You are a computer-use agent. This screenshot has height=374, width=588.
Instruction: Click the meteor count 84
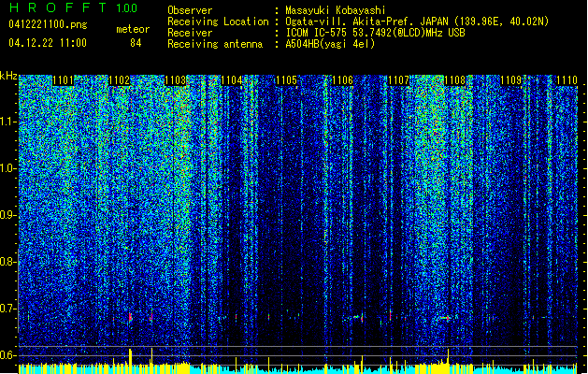(x=136, y=43)
